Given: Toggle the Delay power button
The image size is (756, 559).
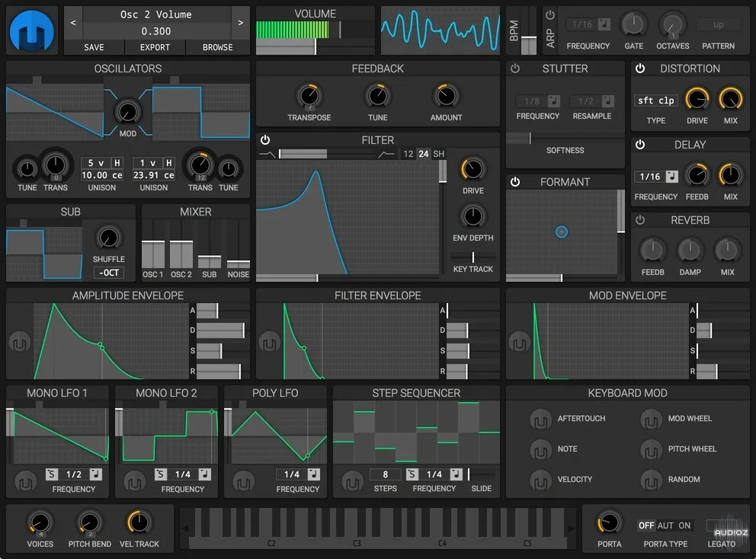Looking at the screenshot, I should (x=640, y=145).
